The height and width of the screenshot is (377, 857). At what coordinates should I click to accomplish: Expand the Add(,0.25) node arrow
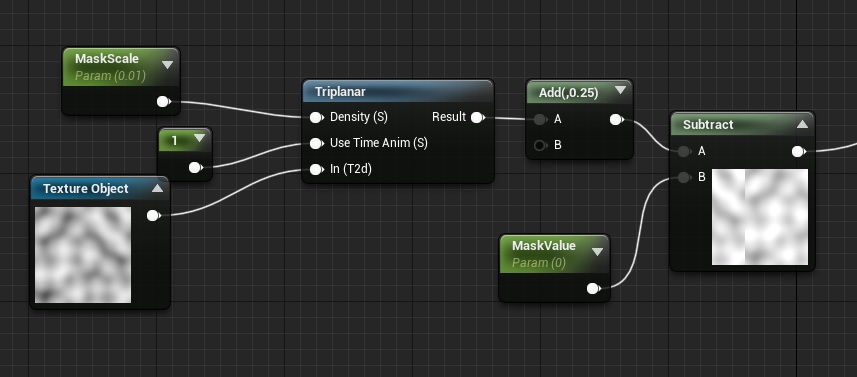point(620,90)
